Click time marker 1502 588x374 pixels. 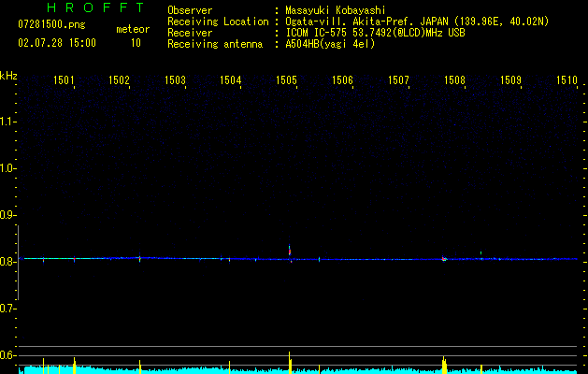point(119,80)
